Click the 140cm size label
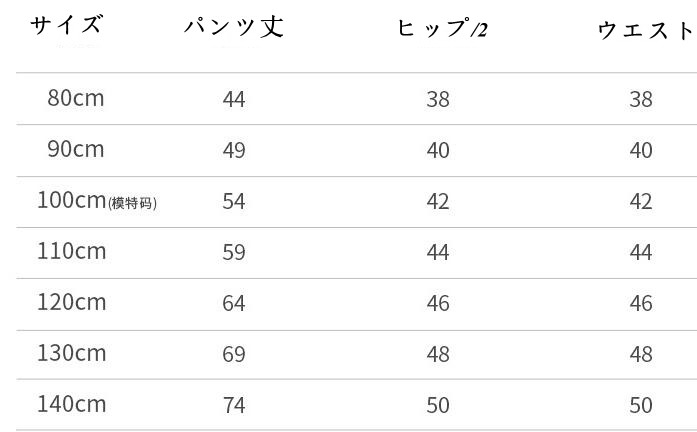697x432 pixels. [x=71, y=404]
